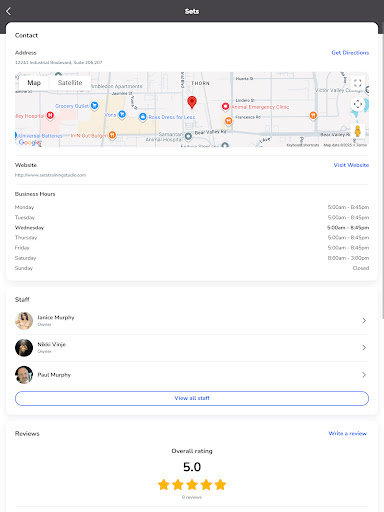
Task: Toggle fullscreen map view
Action: pos(358,83)
